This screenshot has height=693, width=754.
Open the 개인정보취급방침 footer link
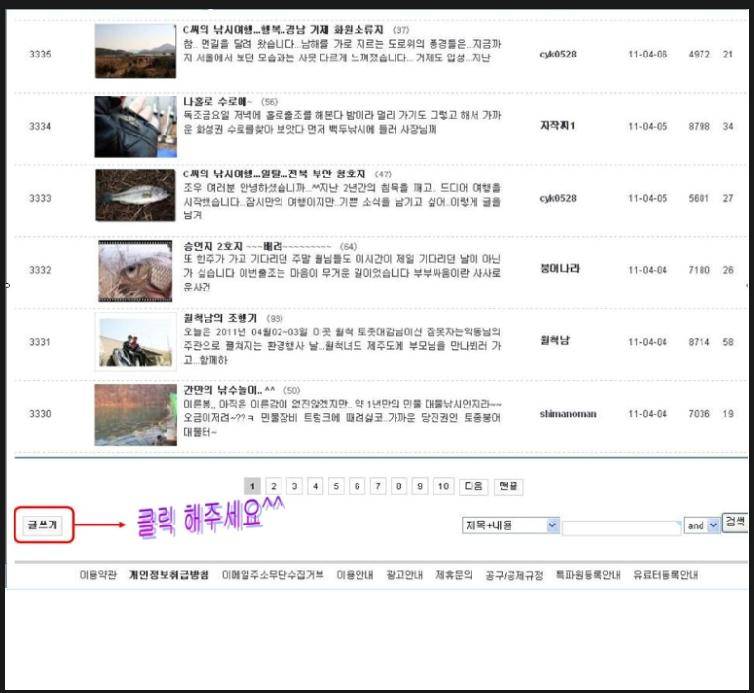[169, 575]
